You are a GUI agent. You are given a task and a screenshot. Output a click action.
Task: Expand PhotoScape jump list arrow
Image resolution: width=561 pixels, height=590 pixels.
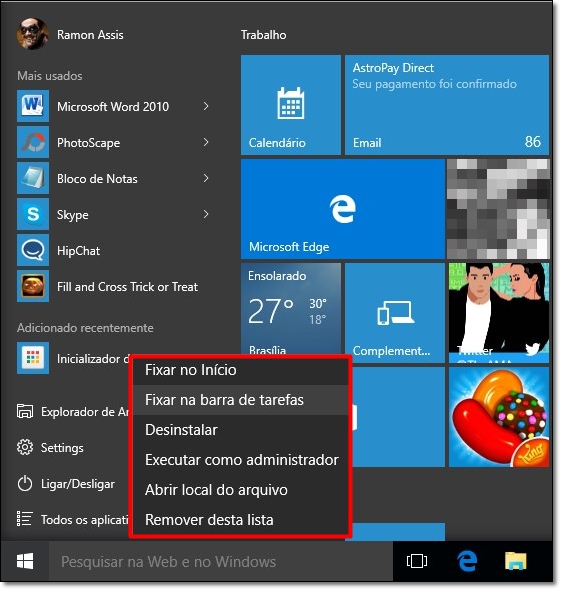click(206, 142)
